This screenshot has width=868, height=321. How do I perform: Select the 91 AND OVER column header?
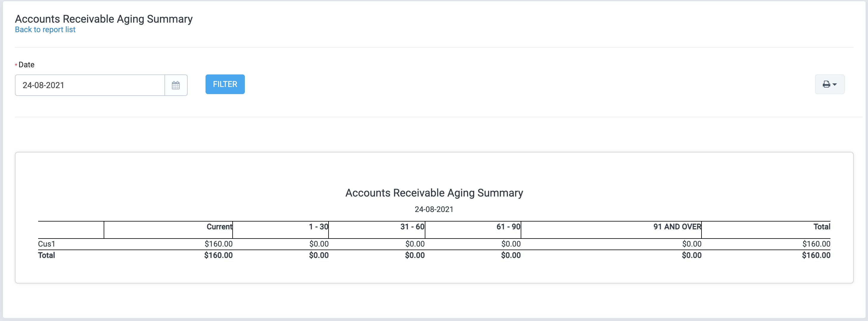(x=677, y=227)
